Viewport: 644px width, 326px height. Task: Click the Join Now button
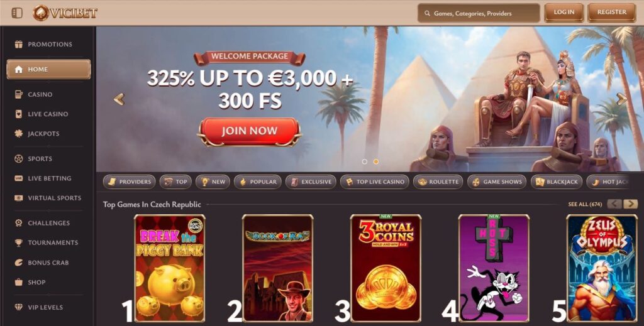click(x=249, y=131)
